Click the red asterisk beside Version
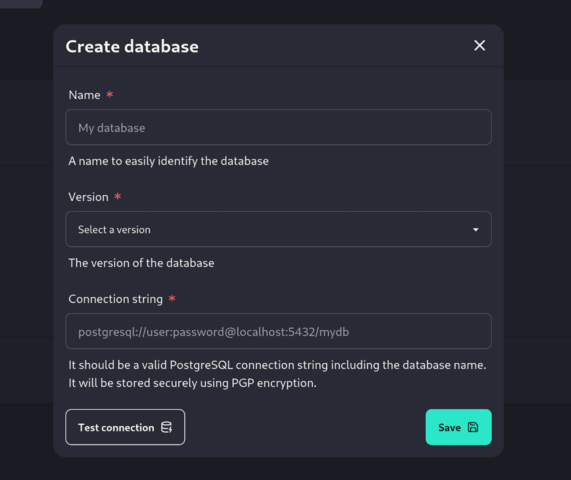This screenshot has height=480, width=571. pyautogui.click(x=118, y=196)
